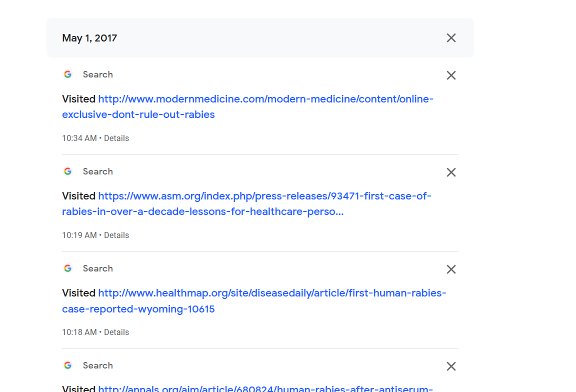The image size is (576, 392).
Task: View Details for 10:19 AM entry
Action: pos(116,235)
